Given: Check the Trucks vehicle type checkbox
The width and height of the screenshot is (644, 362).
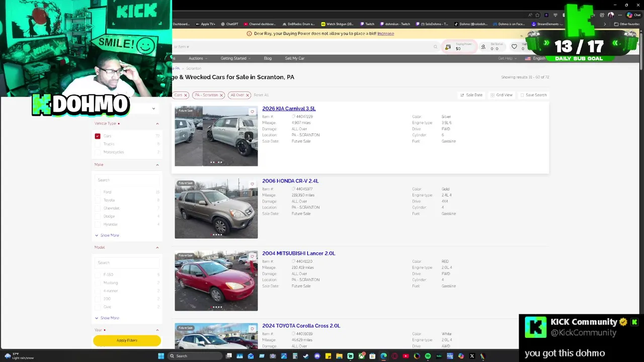Looking at the screenshot, I should coord(98,144).
